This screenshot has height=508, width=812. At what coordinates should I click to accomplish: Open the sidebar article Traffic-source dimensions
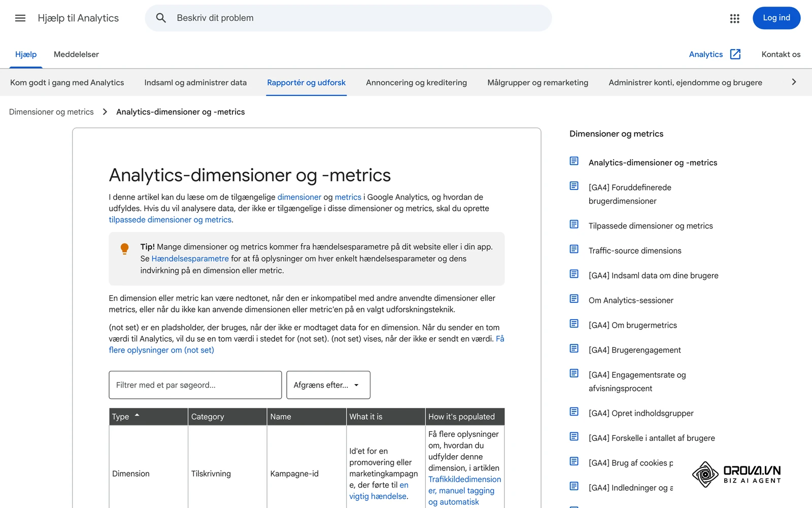click(x=635, y=250)
